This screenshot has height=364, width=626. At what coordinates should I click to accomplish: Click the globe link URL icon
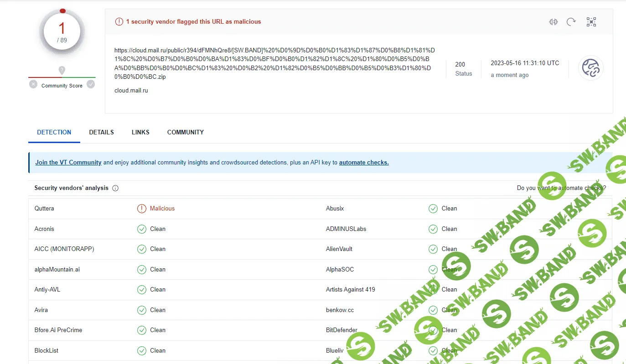591,68
